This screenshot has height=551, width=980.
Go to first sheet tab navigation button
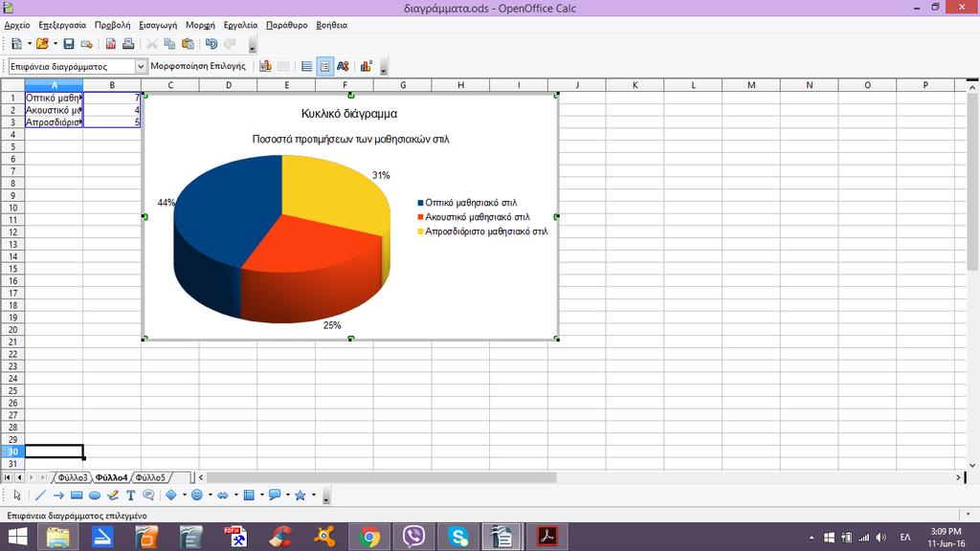[x=7, y=477]
